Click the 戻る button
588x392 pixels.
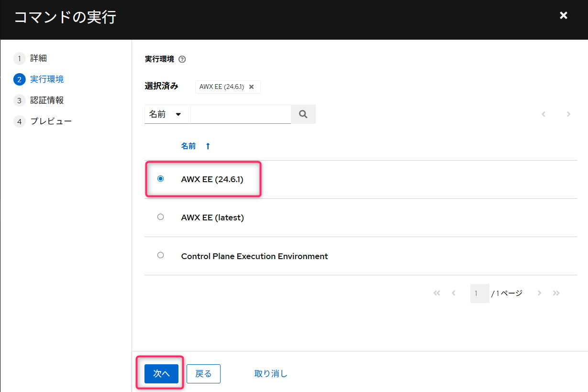click(203, 374)
